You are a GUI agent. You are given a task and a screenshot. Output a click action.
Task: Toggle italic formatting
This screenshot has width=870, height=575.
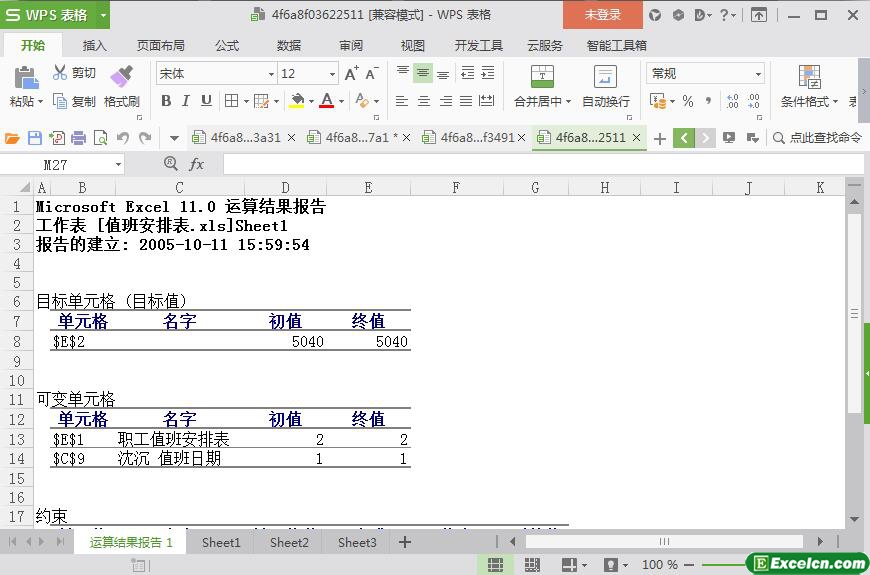[186, 101]
